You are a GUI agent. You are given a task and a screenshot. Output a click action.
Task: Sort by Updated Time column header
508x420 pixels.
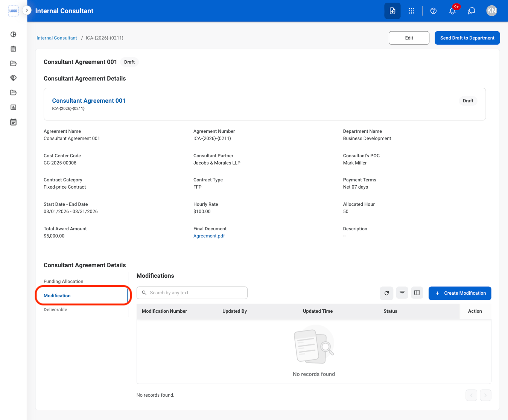(x=318, y=311)
